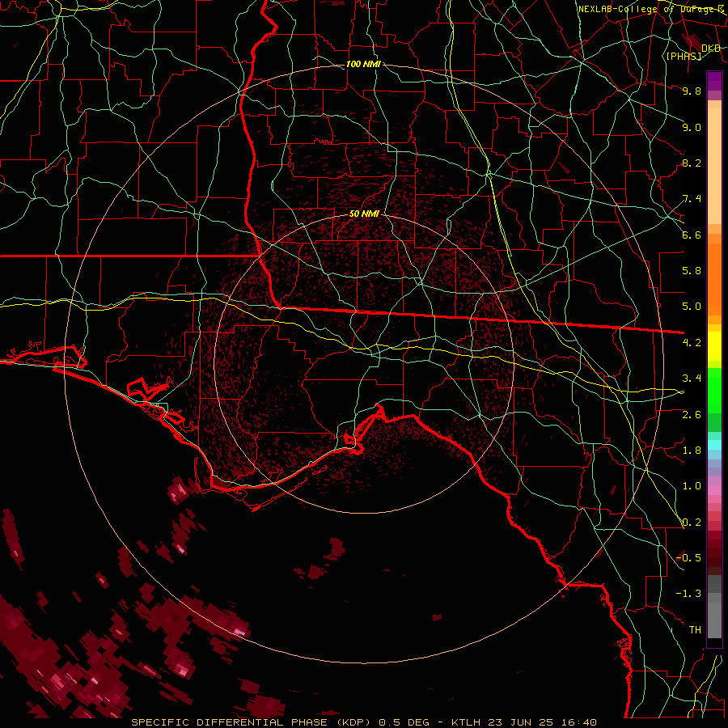Click the 2.6 value on the scale
The height and width of the screenshot is (728, 728).
click(x=692, y=415)
